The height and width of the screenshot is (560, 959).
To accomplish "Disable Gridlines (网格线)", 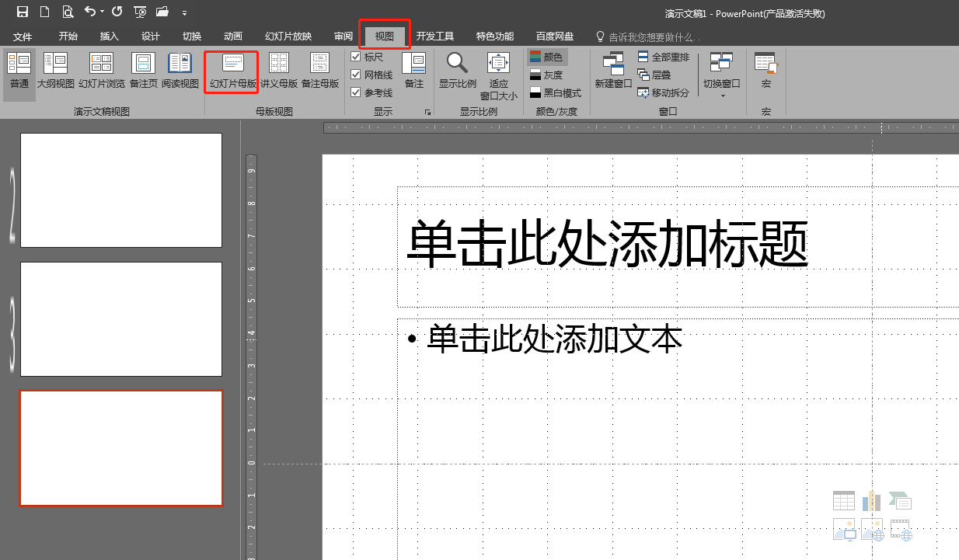I will [355, 71].
